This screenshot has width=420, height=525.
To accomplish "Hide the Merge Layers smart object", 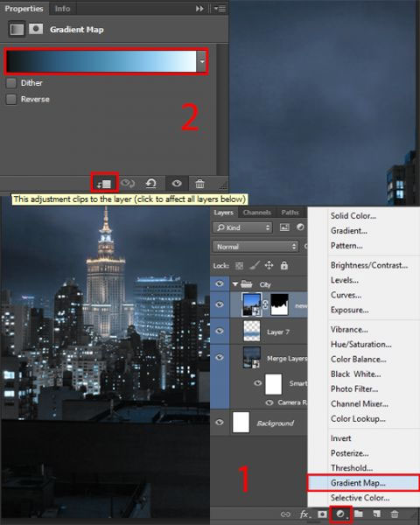I will (x=220, y=357).
